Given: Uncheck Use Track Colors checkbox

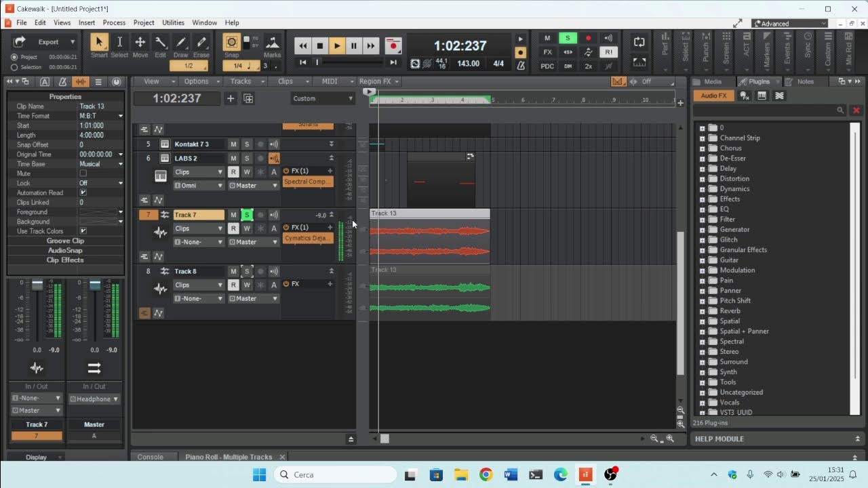Looking at the screenshot, I should [83, 231].
